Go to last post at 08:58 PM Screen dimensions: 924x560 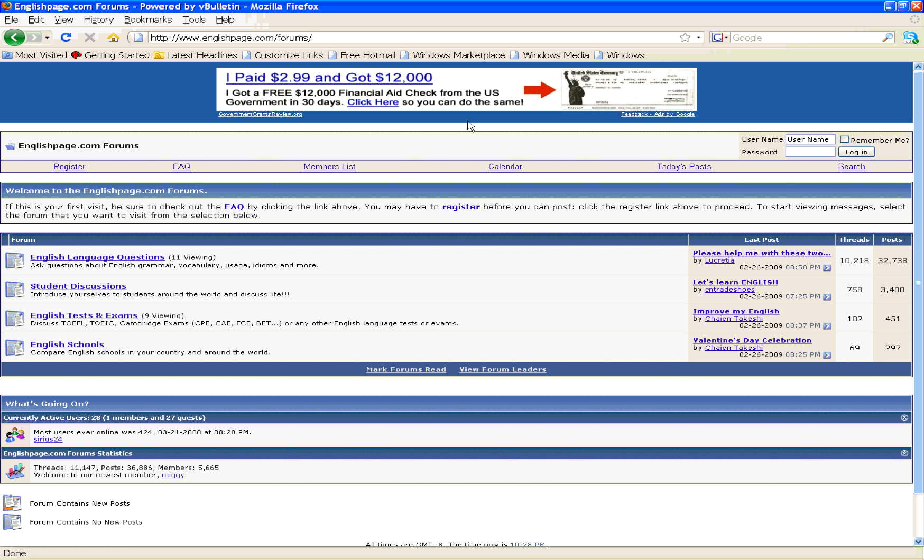[x=827, y=268]
